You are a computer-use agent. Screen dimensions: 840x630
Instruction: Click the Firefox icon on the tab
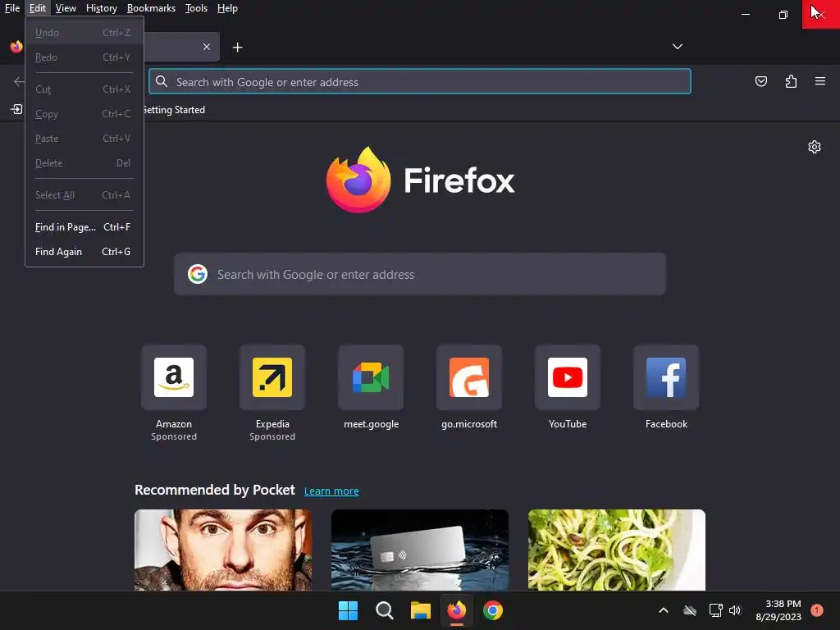16,47
